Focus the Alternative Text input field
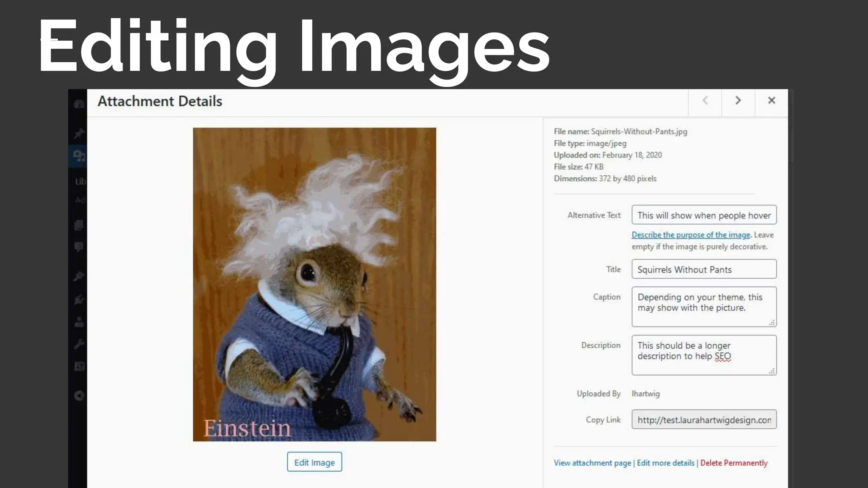Screen dimensions: 868x488 click(x=704, y=215)
